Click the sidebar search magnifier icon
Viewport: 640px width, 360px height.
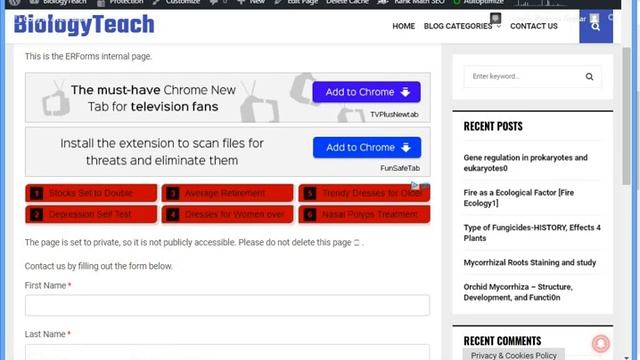pyautogui.click(x=589, y=76)
